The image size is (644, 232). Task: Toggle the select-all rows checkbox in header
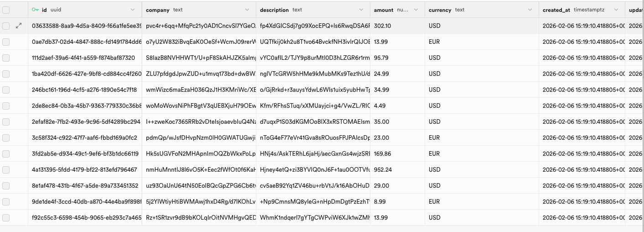[6, 10]
